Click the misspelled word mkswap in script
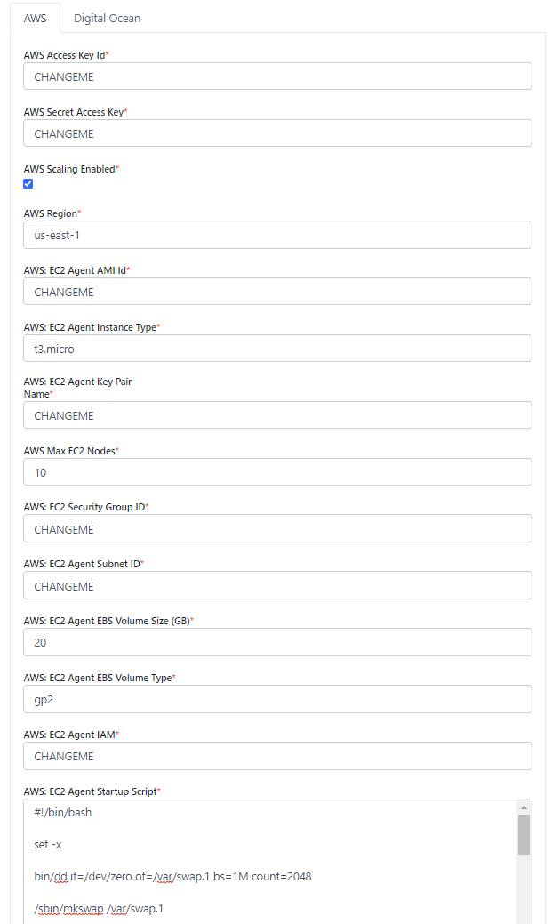The height and width of the screenshot is (924, 560). coord(84,908)
